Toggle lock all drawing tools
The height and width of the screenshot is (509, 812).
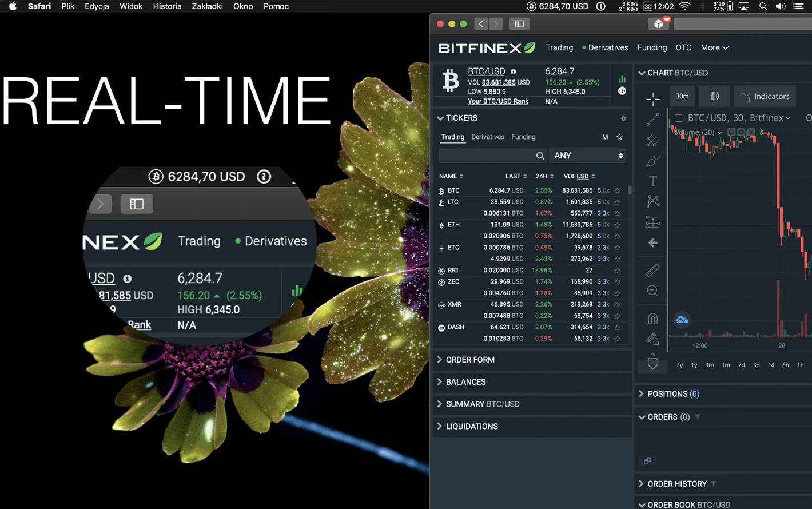[x=652, y=362]
